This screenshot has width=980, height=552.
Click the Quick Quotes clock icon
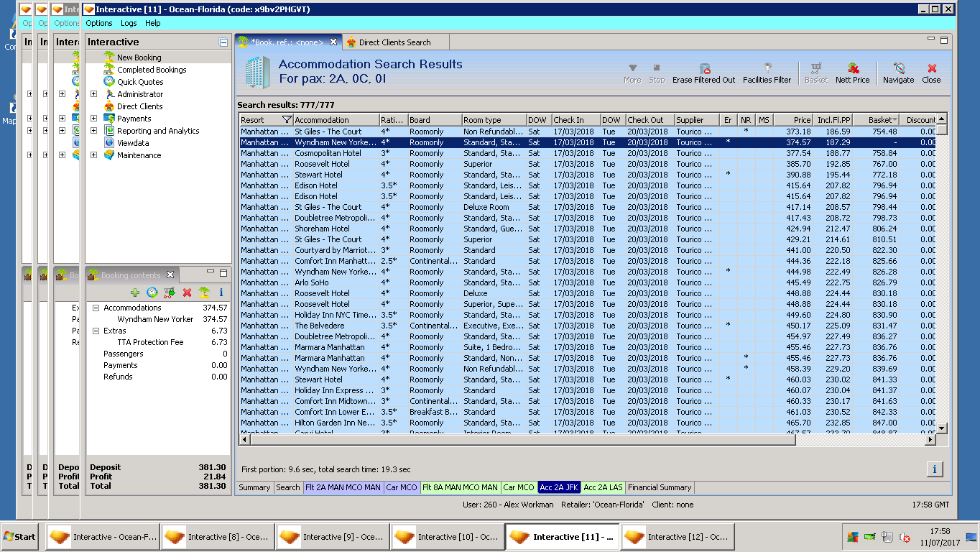click(x=109, y=82)
